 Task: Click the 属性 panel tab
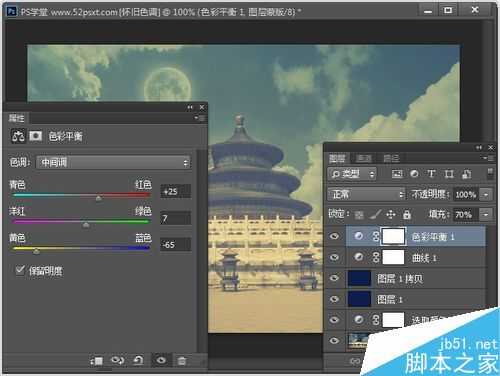click(x=16, y=118)
